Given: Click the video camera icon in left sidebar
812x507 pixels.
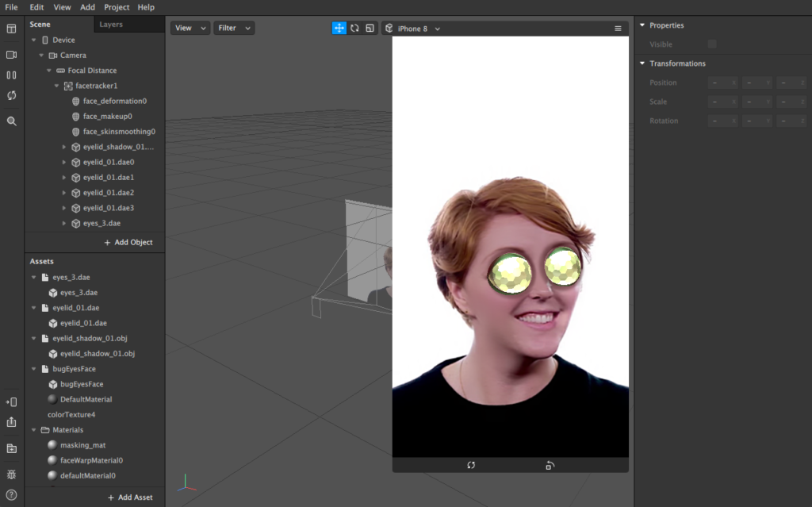Looking at the screenshot, I should [x=11, y=55].
